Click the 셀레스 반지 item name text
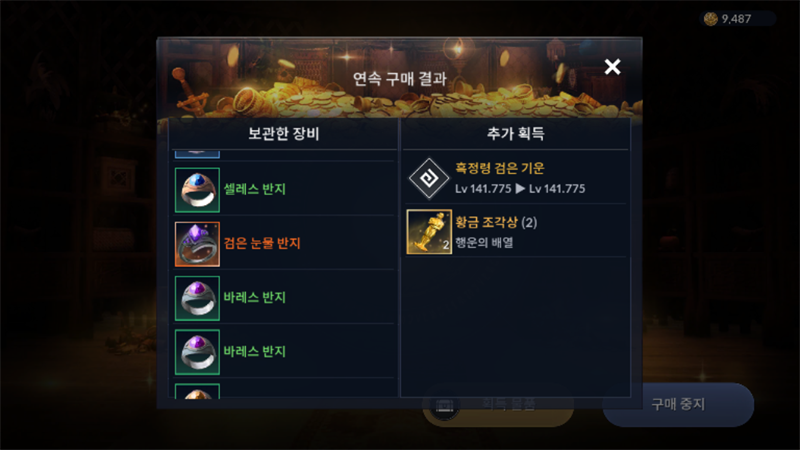 coord(255,189)
